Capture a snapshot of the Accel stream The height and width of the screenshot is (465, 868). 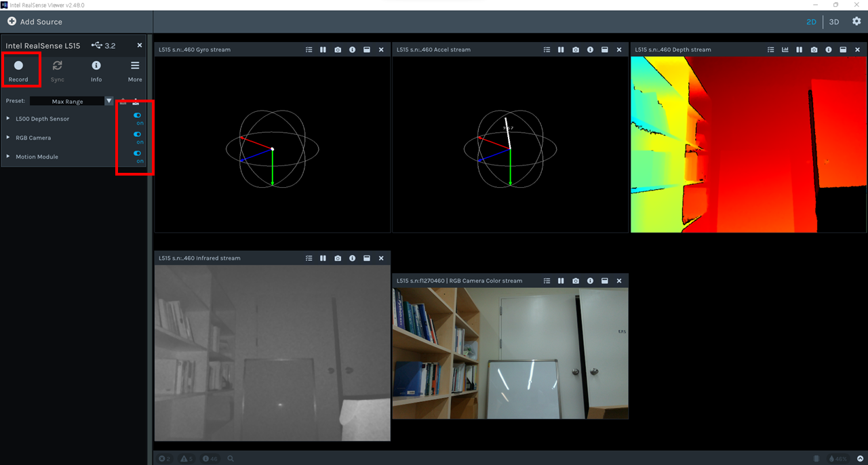coord(576,49)
